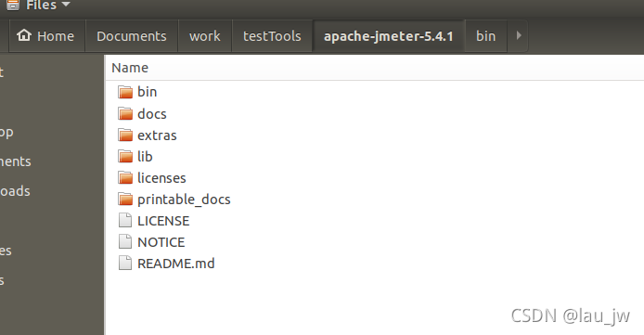Viewport: 644px width, 335px height.
Task: Open the bin folder icon
Action: click(125, 92)
